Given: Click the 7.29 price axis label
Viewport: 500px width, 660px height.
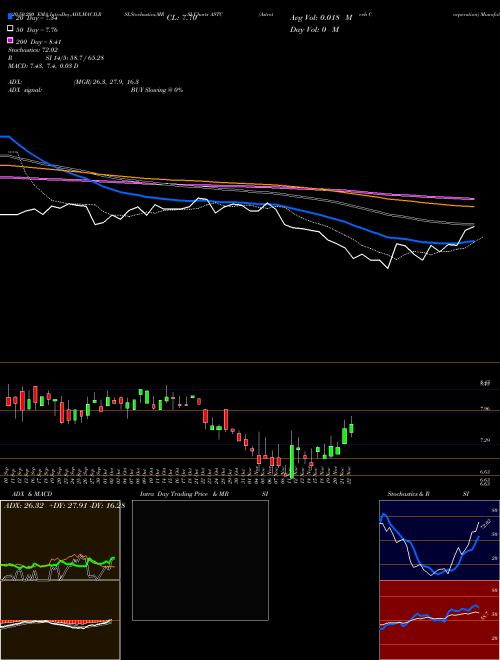Looking at the screenshot, I should tap(485, 440).
